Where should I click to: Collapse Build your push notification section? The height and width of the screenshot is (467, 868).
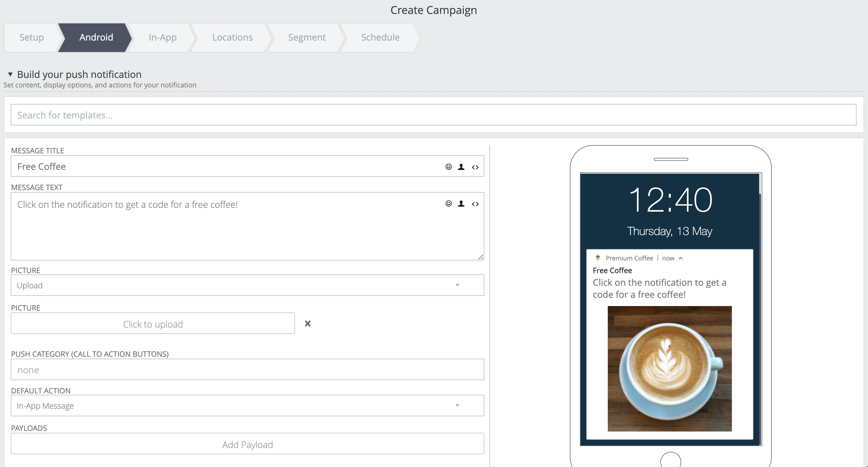pyautogui.click(x=10, y=74)
